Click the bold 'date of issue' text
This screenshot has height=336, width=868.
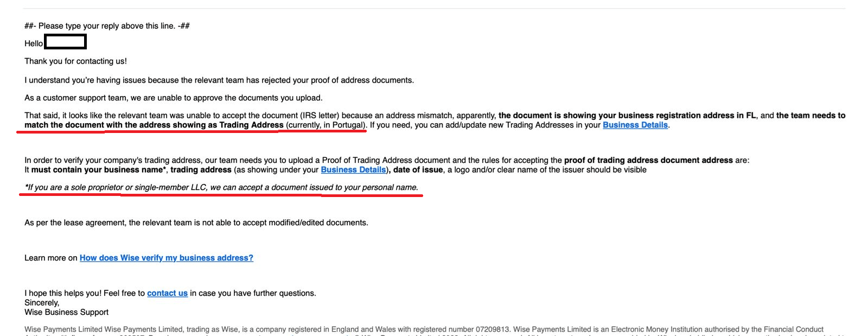418,170
